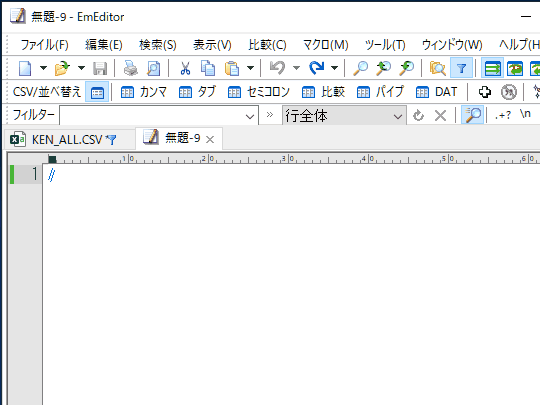The height and width of the screenshot is (405, 540).
Task: Open the ツール(T) menu
Action: pos(385,45)
